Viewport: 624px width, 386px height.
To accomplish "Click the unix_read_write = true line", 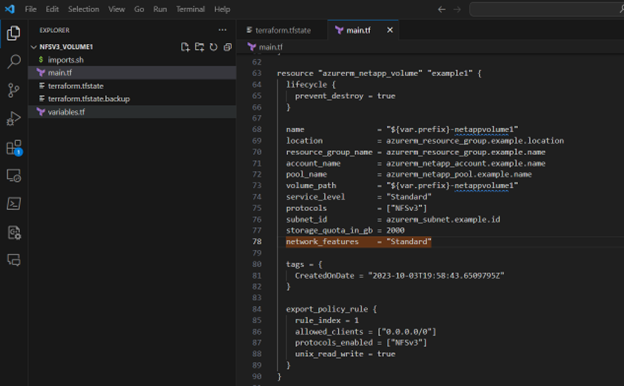I will 345,354.
